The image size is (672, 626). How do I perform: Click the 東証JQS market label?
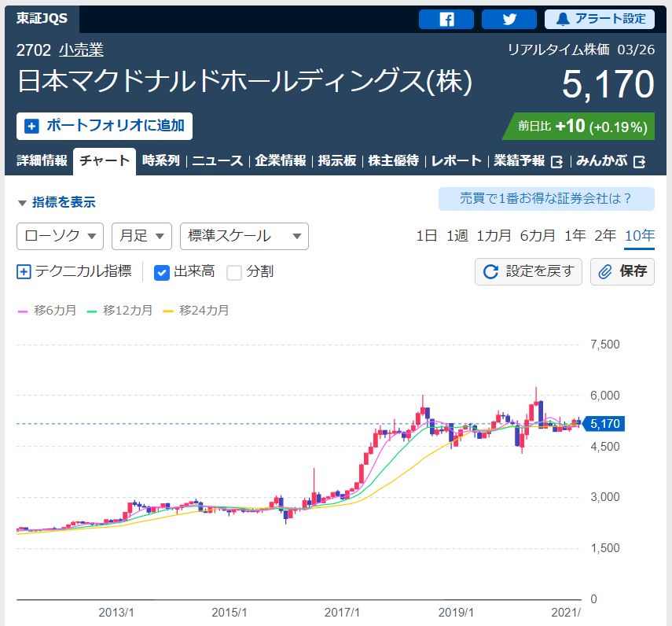(42, 18)
